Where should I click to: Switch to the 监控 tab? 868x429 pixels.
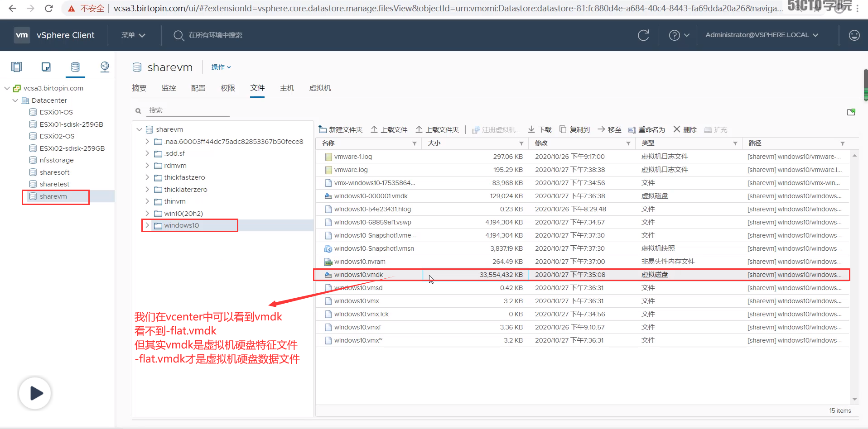point(169,88)
